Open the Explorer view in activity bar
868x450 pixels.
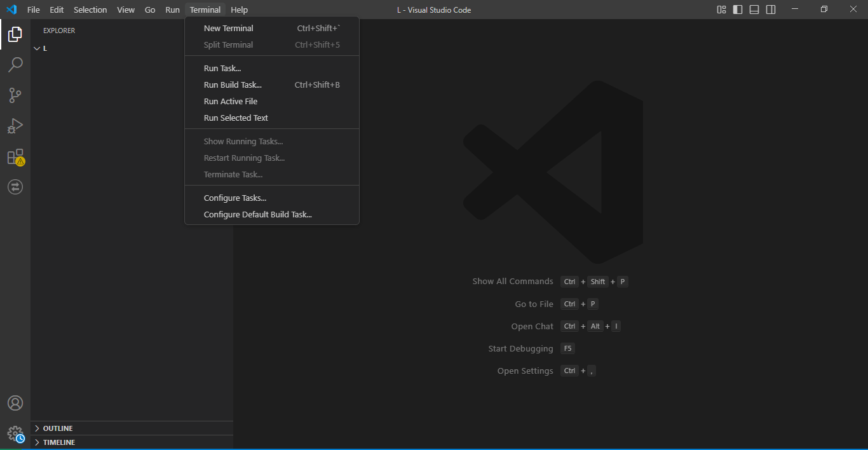pyautogui.click(x=15, y=34)
